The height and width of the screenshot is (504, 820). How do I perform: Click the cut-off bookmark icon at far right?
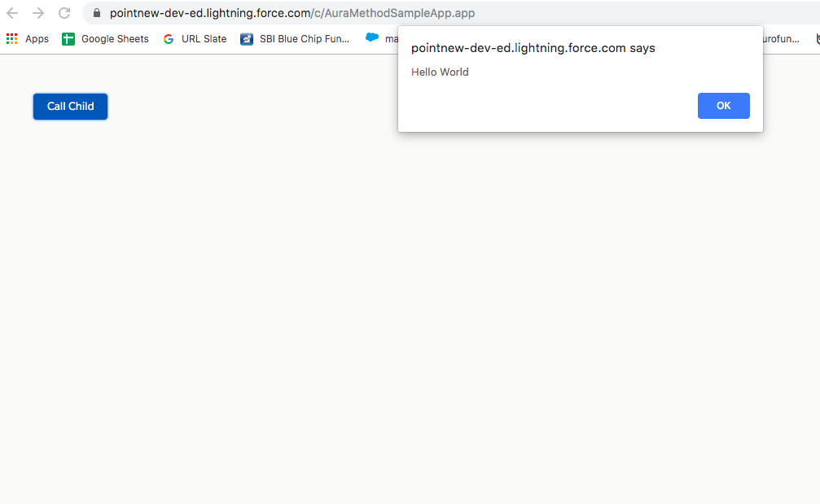[x=817, y=38]
